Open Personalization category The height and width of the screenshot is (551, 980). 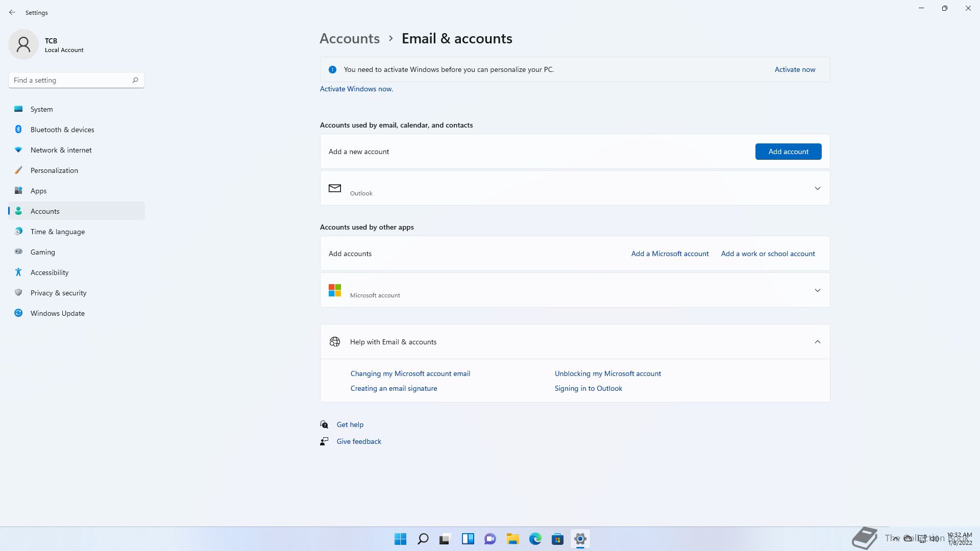[x=77, y=170]
